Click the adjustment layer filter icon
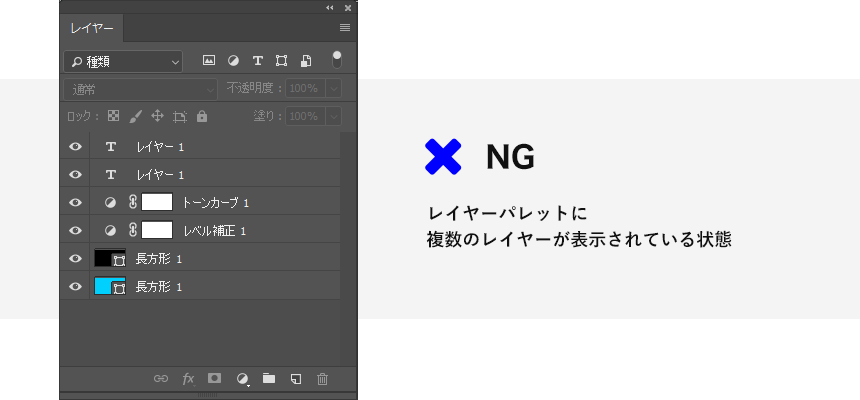The image size is (860, 400). 233,61
